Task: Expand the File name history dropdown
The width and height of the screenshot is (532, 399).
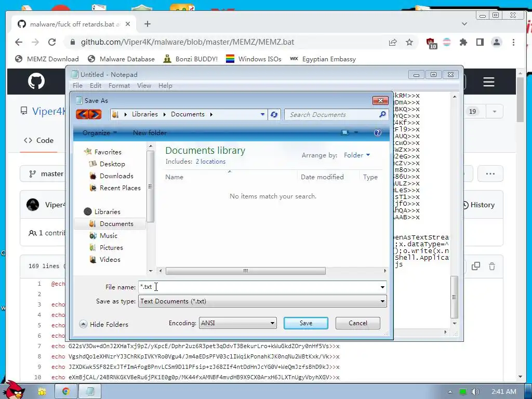Action: (x=382, y=287)
